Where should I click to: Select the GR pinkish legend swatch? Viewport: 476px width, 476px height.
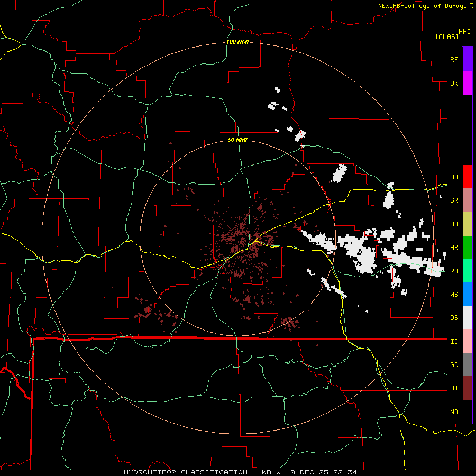(x=467, y=200)
